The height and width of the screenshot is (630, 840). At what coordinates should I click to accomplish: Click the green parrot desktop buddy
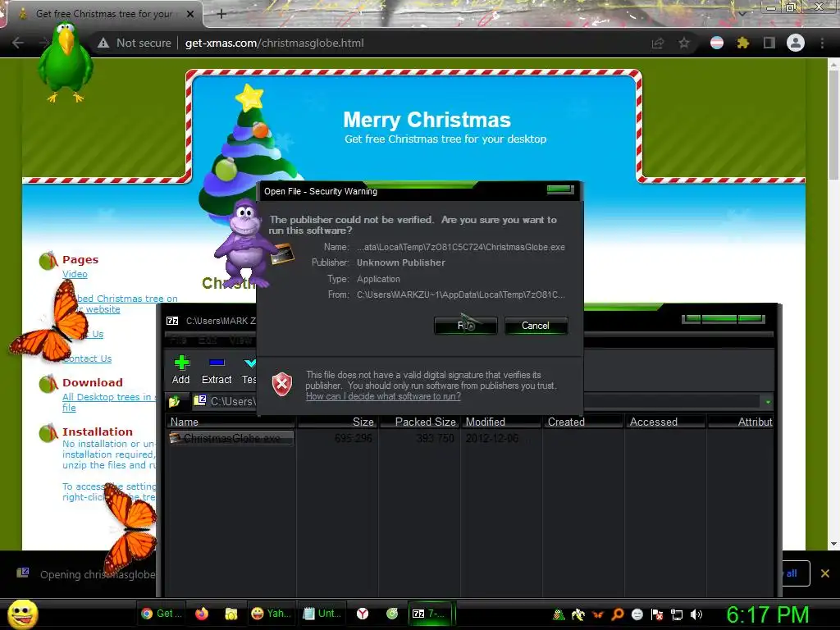[x=65, y=61]
